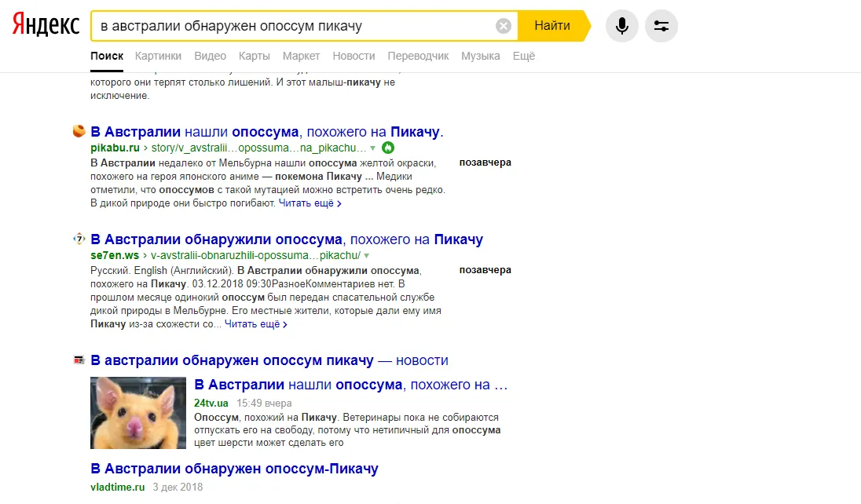Open the news heading В австралии обнаружен опоссум пикачу — новости
The image size is (861, 504).
pyautogui.click(x=269, y=360)
